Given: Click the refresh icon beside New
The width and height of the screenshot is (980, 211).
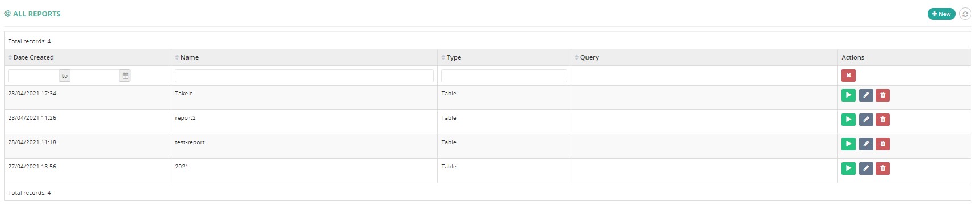Looking at the screenshot, I should (x=965, y=14).
